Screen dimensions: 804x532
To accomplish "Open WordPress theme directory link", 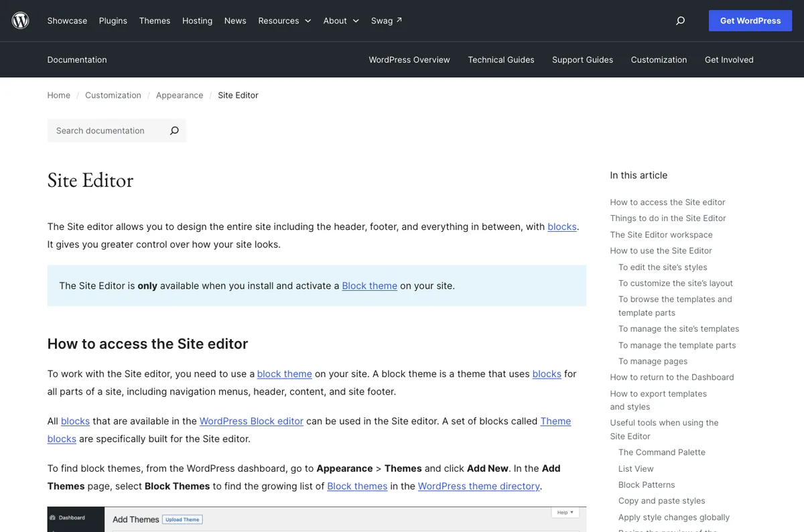I will point(479,486).
